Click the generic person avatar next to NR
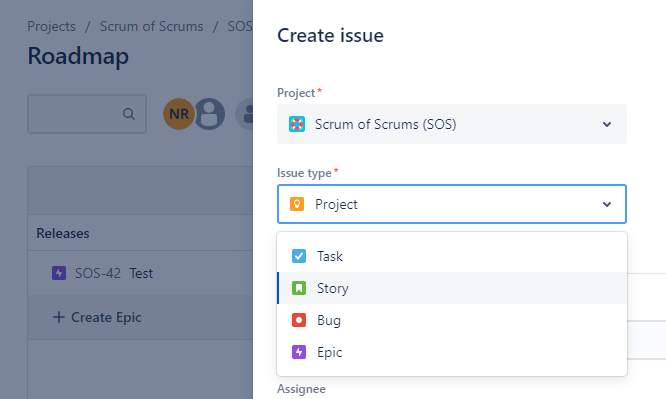 [x=209, y=114]
